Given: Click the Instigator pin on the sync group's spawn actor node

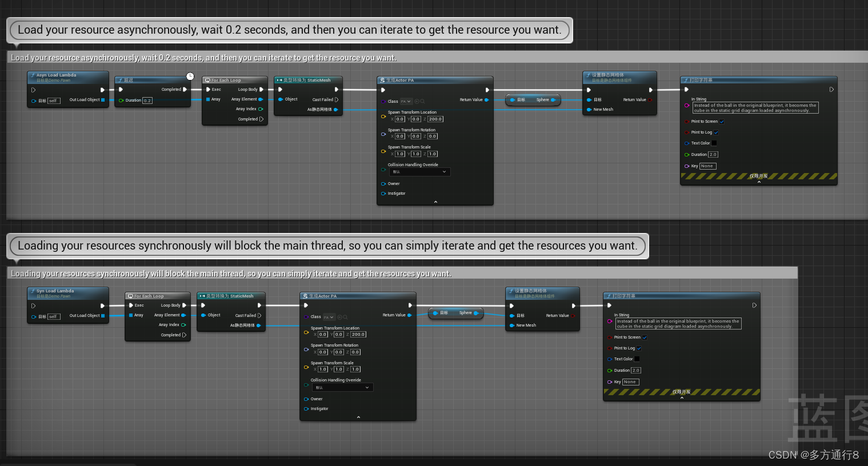Looking at the screenshot, I should point(306,409).
